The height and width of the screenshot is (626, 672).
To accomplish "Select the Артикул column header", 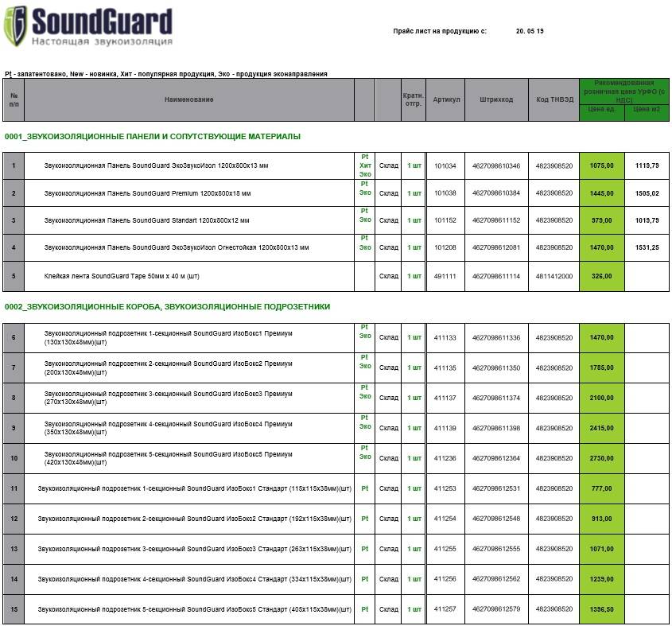I will coord(445,99).
